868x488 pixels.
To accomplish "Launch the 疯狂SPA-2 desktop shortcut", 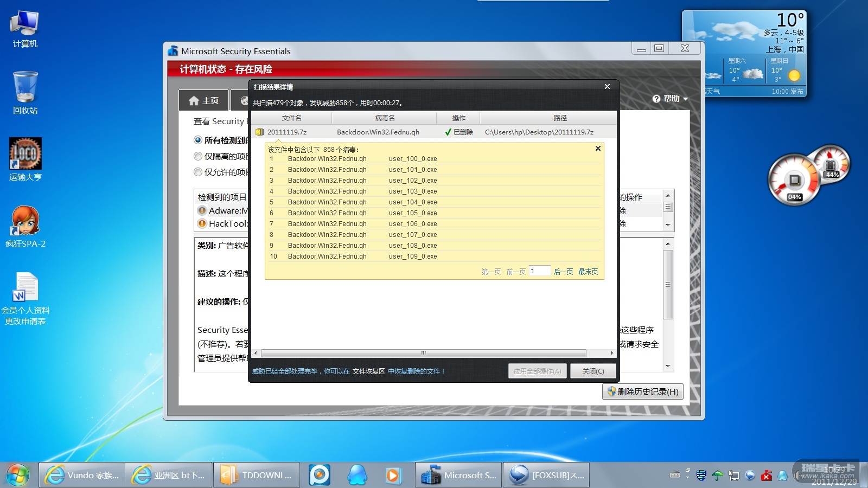I will pyautogui.click(x=25, y=226).
